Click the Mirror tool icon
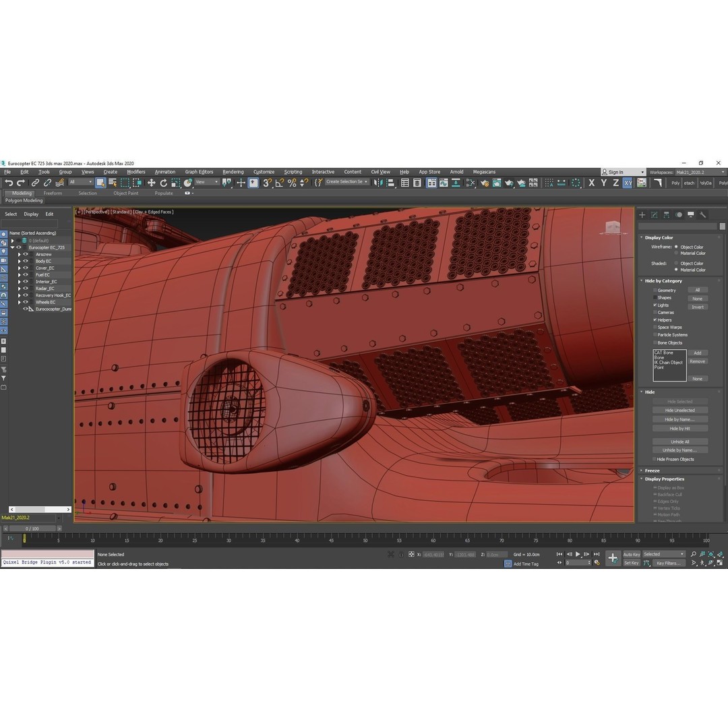728x728 pixels. click(x=378, y=183)
